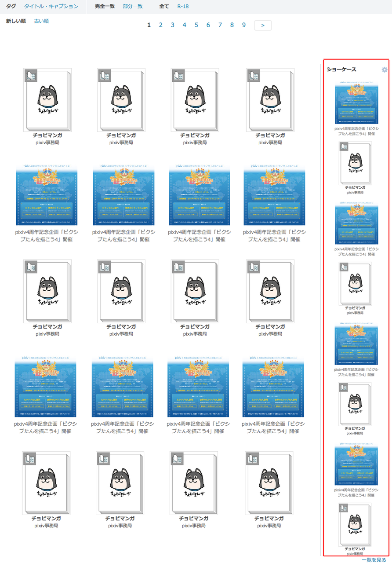This screenshot has height=563, width=392.
Task: Jump to results page 6
Action: (x=208, y=25)
